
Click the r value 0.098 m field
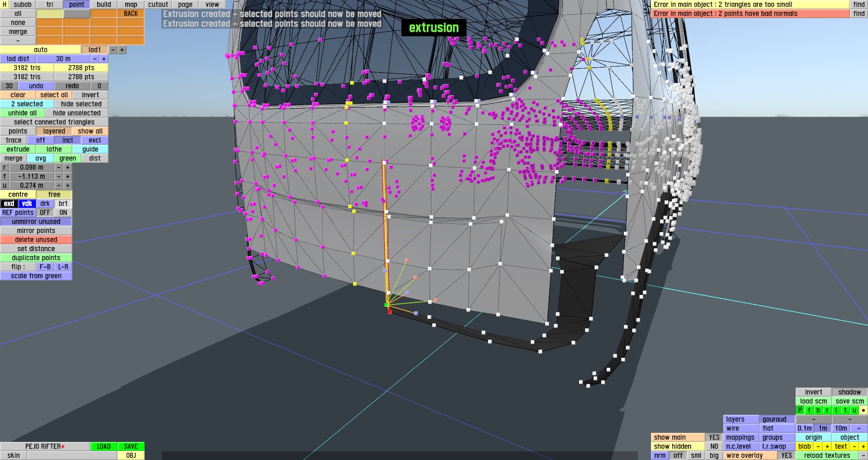pyautogui.click(x=32, y=167)
